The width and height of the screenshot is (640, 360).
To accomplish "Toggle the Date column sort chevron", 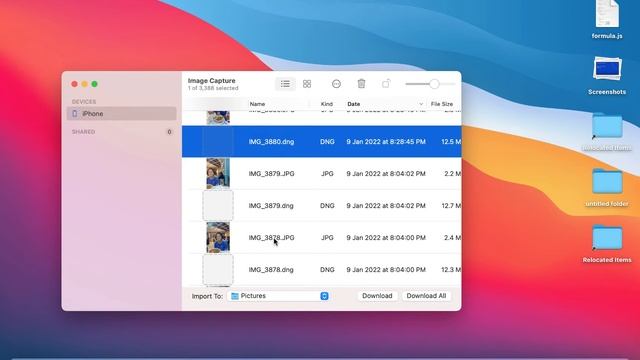I will click(x=421, y=104).
